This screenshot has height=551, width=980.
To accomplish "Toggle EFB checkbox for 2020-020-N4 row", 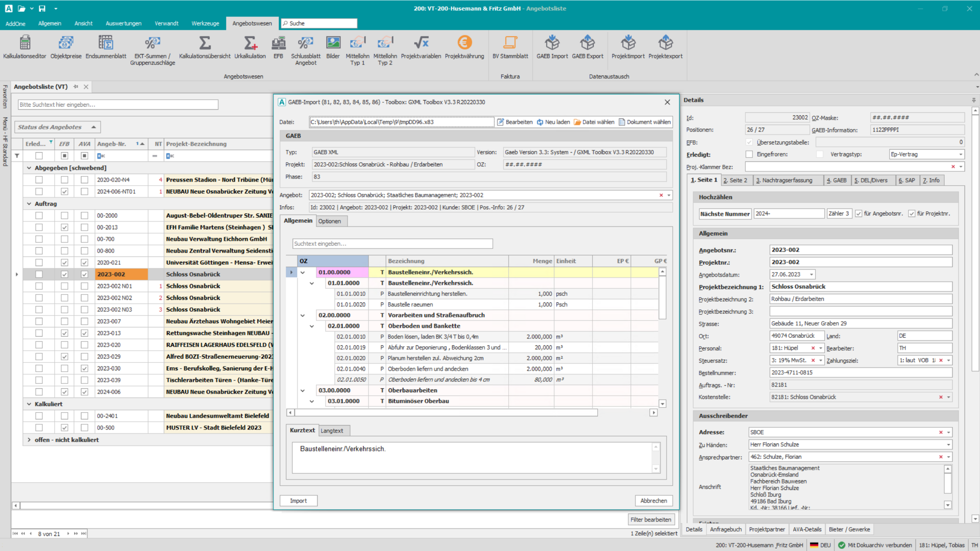I will (64, 180).
